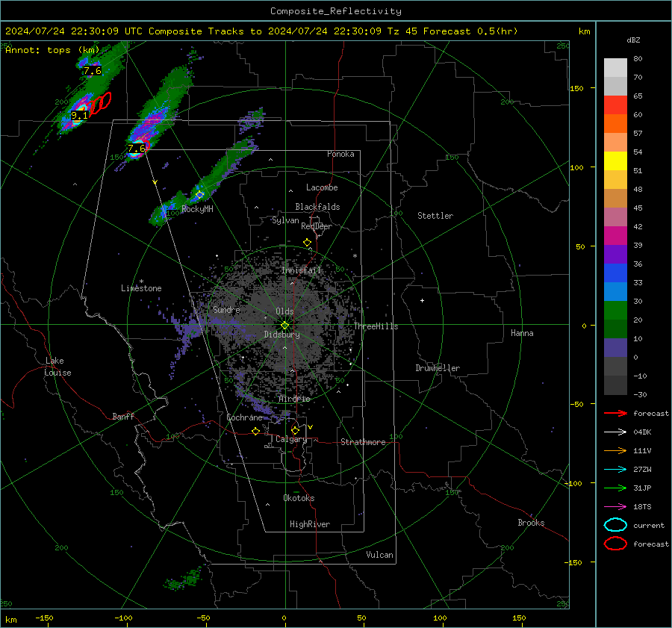Click the Calgary city label
672x628 pixels.
coord(291,439)
